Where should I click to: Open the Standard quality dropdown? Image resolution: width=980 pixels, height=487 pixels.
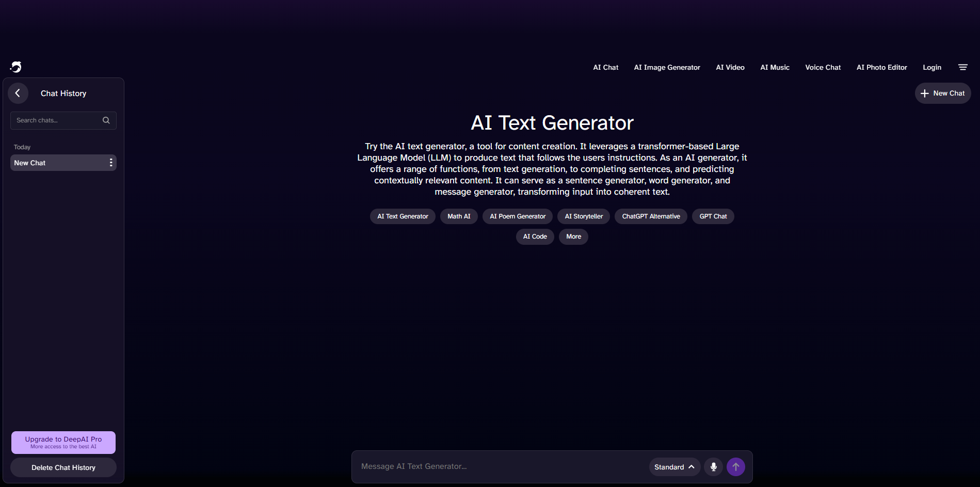674,466
